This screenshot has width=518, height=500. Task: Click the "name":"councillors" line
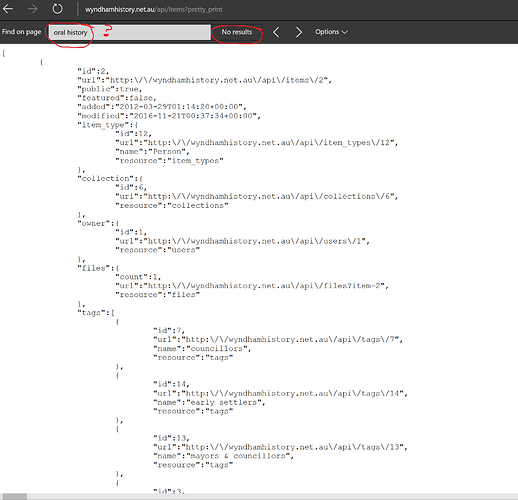(202, 349)
